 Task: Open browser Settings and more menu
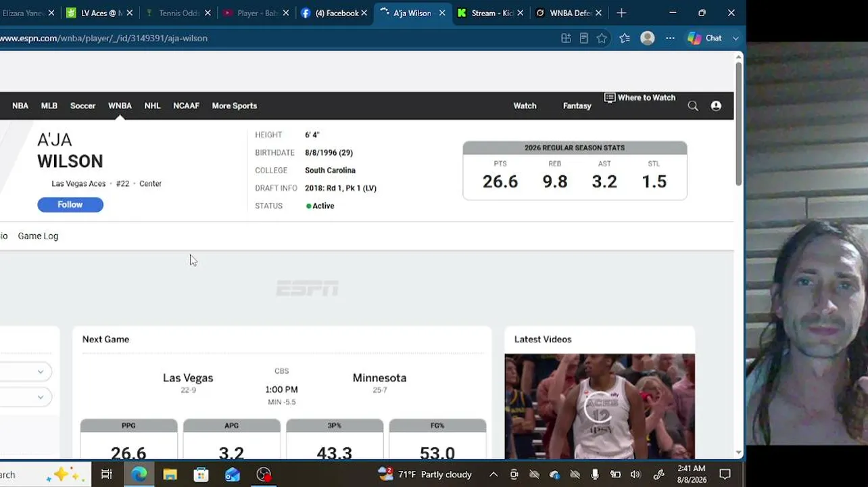click(670, 39)
